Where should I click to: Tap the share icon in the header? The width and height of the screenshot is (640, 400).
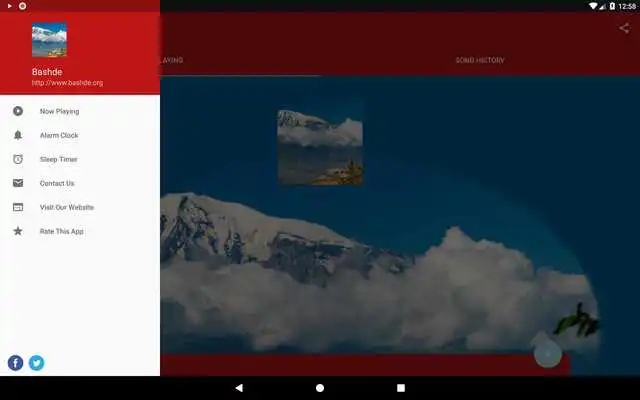pos(624,28)
